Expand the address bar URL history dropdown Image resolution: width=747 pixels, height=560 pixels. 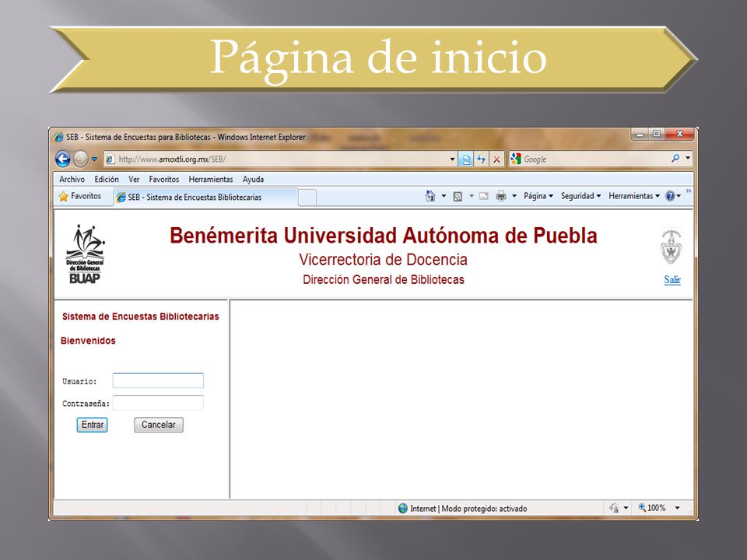coord(453,159)
